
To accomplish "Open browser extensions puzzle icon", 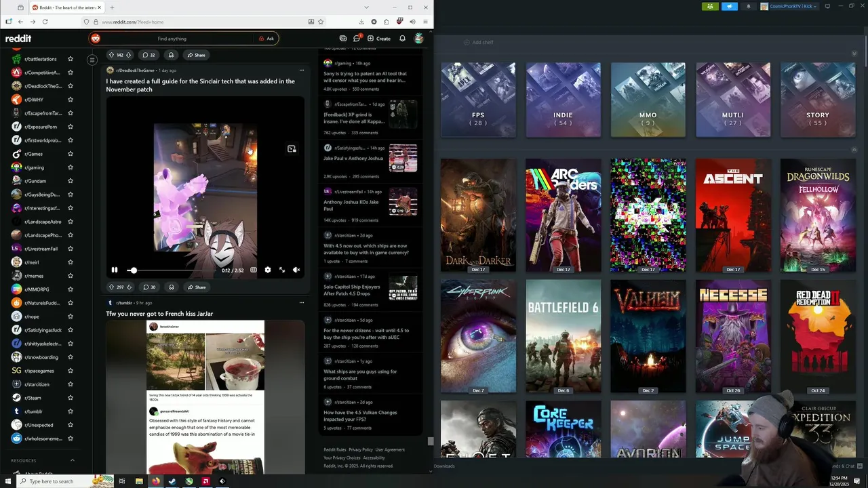I will 387,22.
